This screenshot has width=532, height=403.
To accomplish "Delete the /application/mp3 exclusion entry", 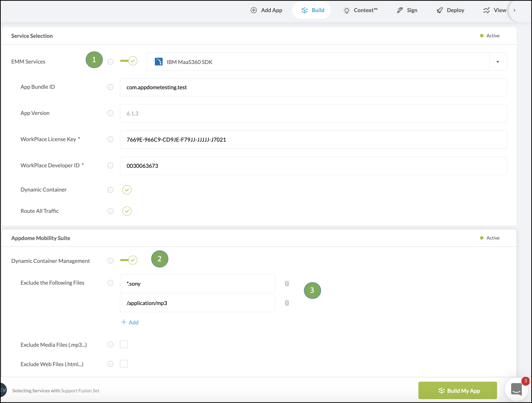I will pyautogui.click(x=287, y=303).
